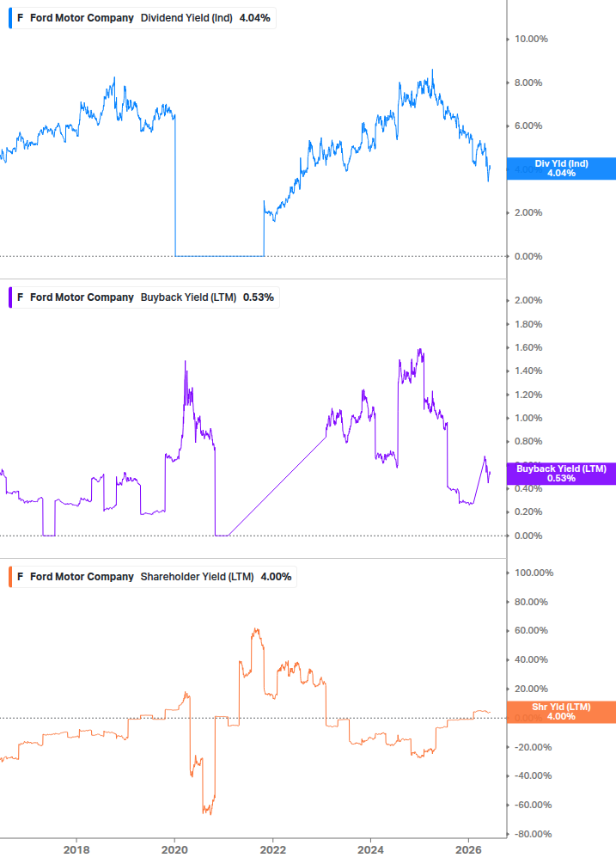This screenshot has height=864, width=616.
Task: Click the 1.80% axis label in the buyback chart
Action: (x=528, y=324)
